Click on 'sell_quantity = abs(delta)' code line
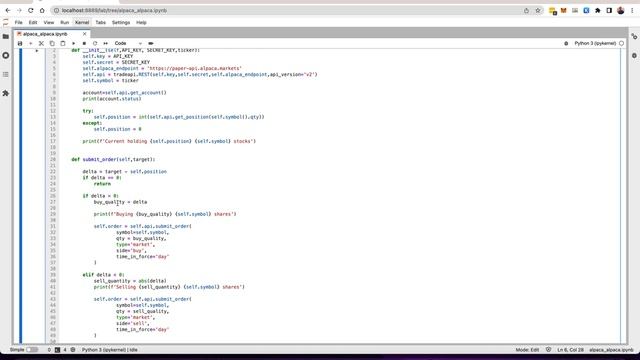The height and width of the screenshot is (360, 640). pos(130,281)
